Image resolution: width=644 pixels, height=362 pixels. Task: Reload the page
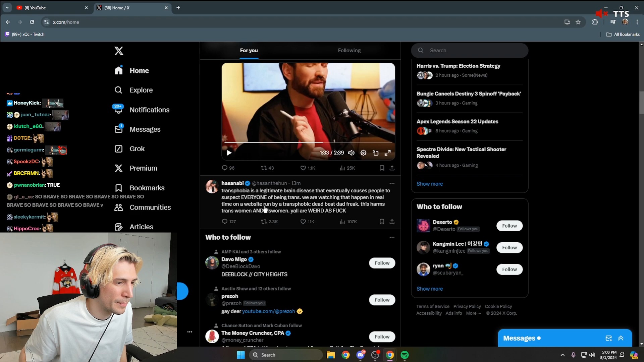[x=32, y=22]
